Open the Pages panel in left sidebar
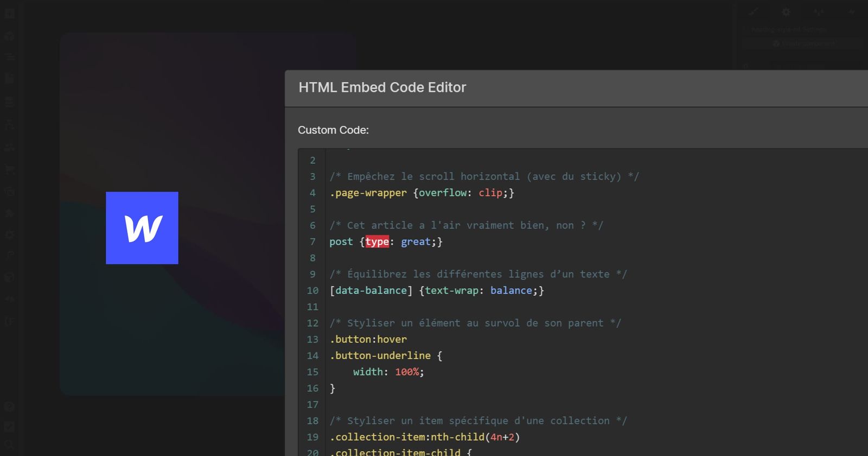Screen dimensions: 868x456 (x=9, y=79)
